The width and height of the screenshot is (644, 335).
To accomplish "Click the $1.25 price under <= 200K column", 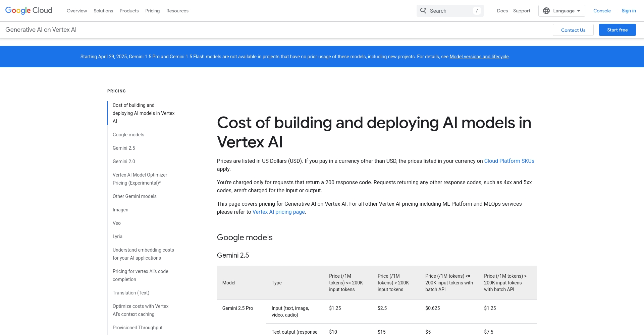I will [x=335, y=308].
